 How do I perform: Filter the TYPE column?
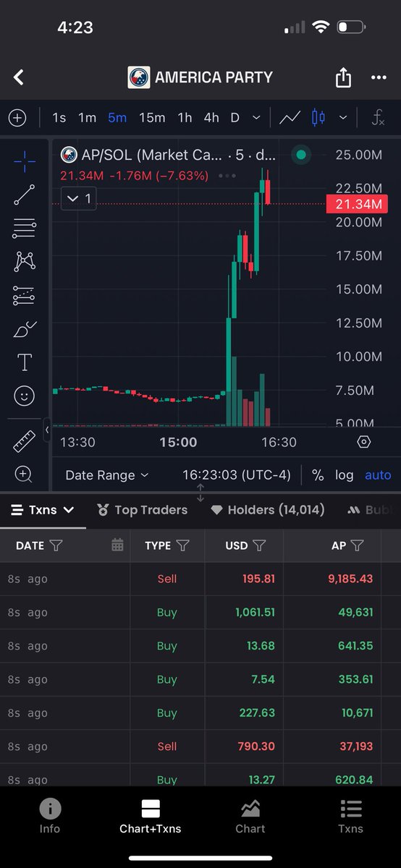183,545
